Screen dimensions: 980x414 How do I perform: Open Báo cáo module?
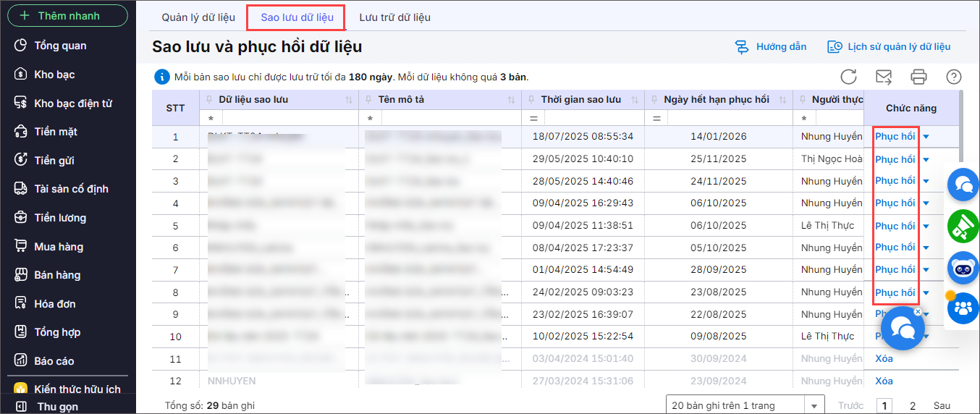(54, 361)
